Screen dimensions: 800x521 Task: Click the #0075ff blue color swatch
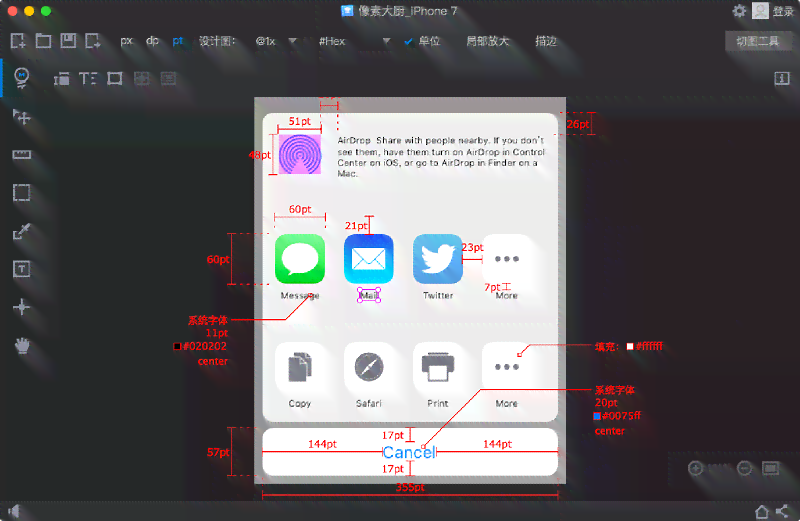(597, 416)
